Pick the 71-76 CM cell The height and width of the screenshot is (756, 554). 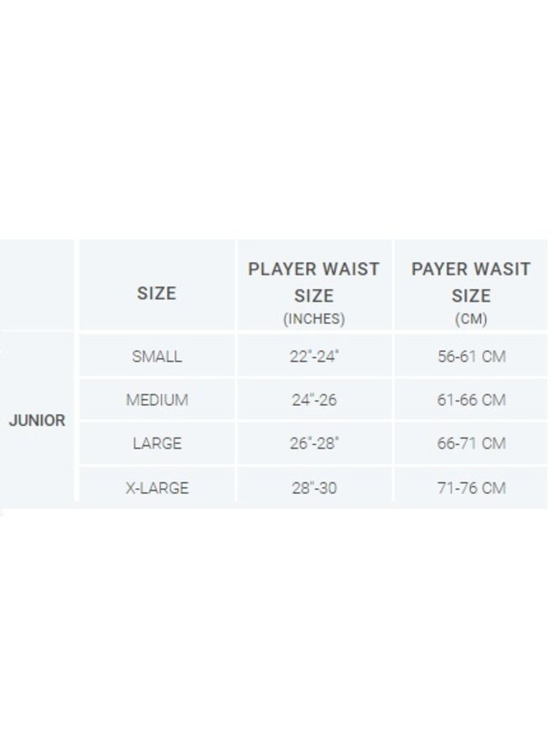click(x=471, y=487)
